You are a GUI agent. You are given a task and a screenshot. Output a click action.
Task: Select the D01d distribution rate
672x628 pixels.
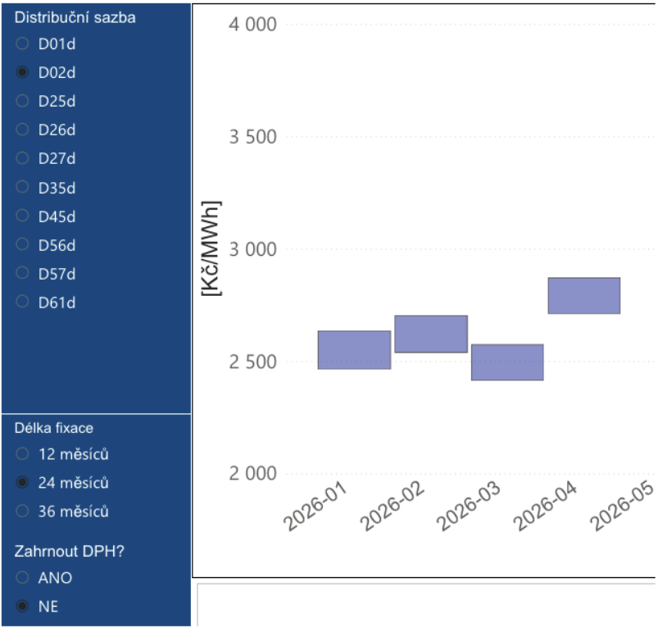pyautogui.click(x=23, y=43)
